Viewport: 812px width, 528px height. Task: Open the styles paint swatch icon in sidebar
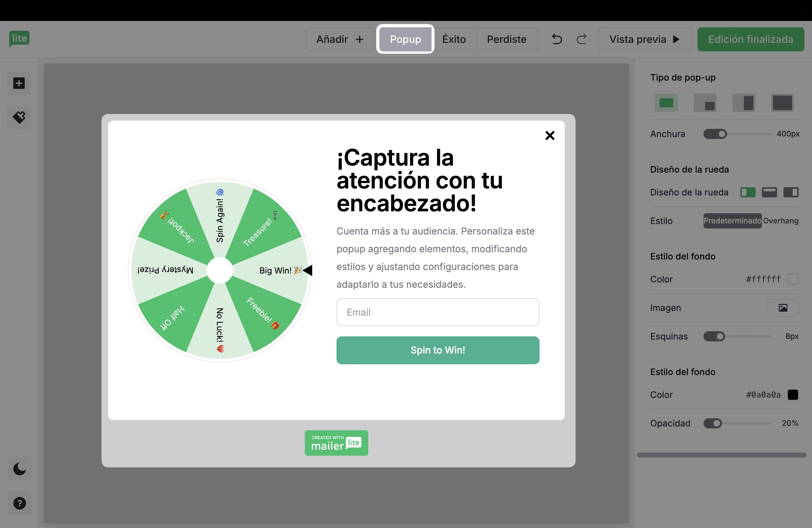(19, 117)
